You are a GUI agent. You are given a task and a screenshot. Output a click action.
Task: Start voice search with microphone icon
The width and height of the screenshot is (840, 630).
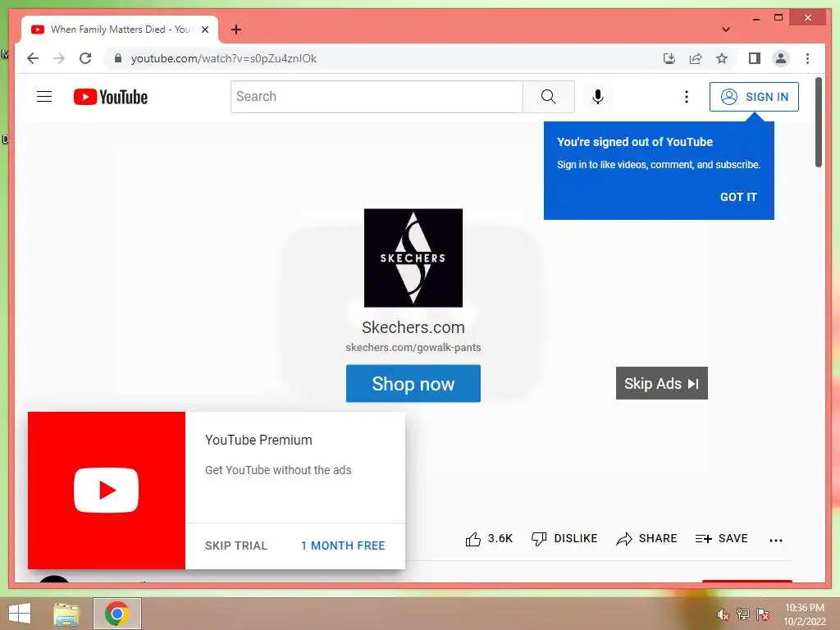(x=598, y=97)
